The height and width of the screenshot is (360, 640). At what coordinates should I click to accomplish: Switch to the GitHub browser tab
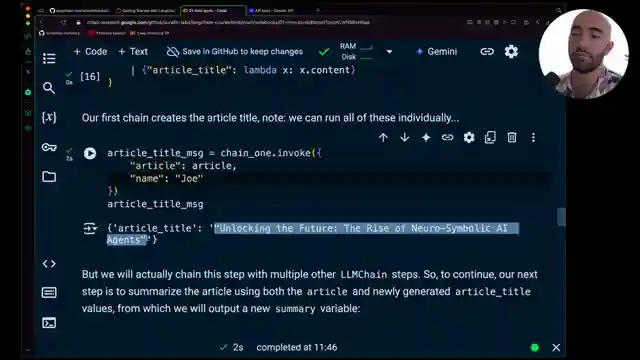click(80, 11)
